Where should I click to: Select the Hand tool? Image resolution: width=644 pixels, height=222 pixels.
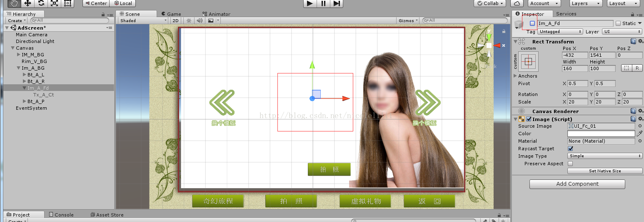(15, 3)
